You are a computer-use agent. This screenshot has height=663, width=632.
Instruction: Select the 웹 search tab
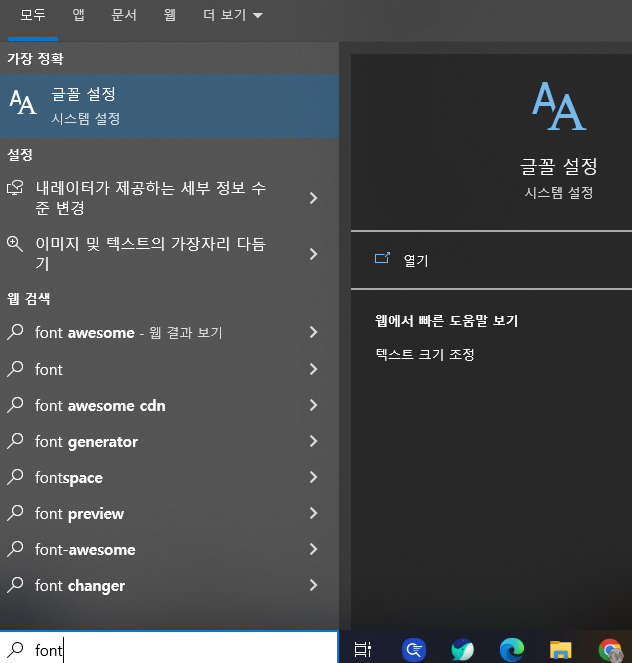click(169, 16)
